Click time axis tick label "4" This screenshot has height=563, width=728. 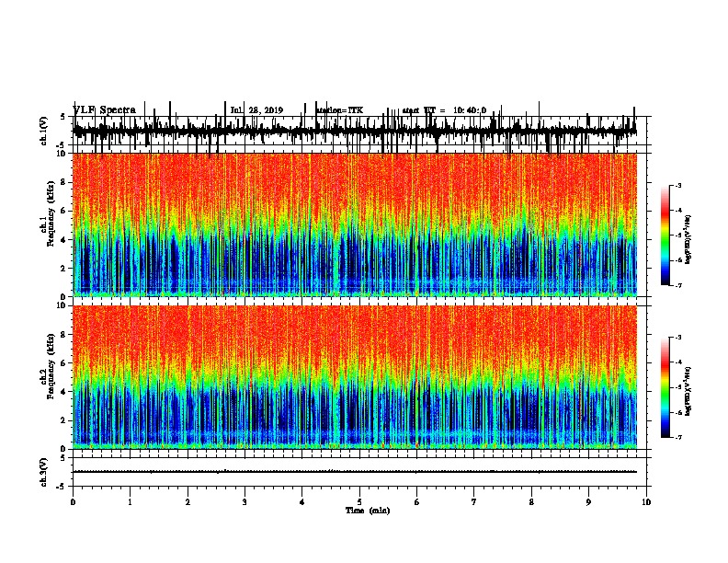point(302,502)
